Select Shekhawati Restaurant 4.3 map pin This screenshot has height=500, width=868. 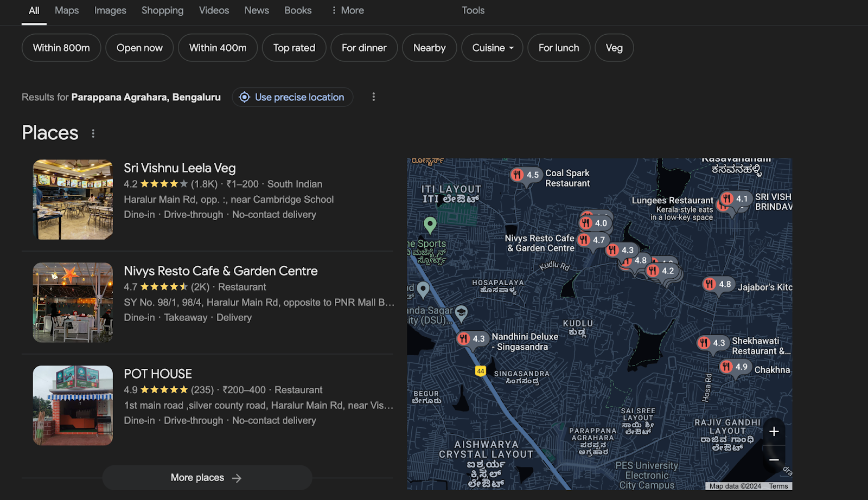tap(712, 343)
